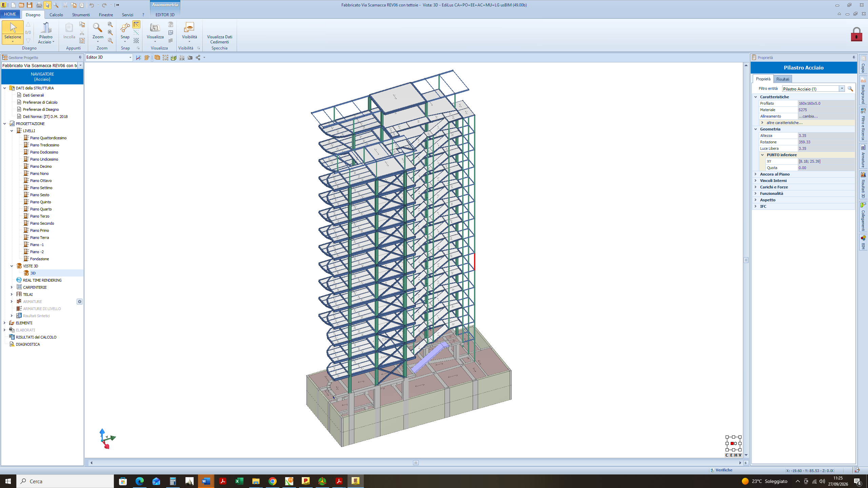The image size is (868, 488).
Task: Click the Visualizza Dati Cedimenti button
Action: [219, 39]
